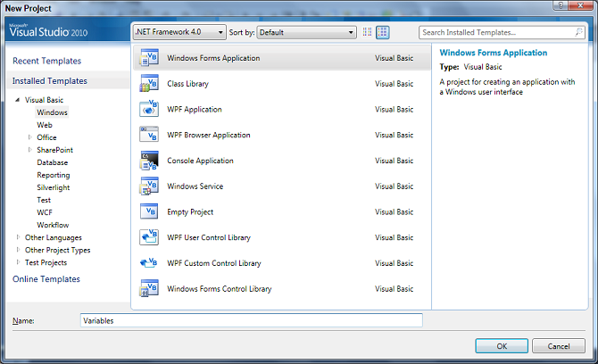This screenshot has width=598, height=364.
Task: Open Recent Templates section
Action: coord(47,61)
